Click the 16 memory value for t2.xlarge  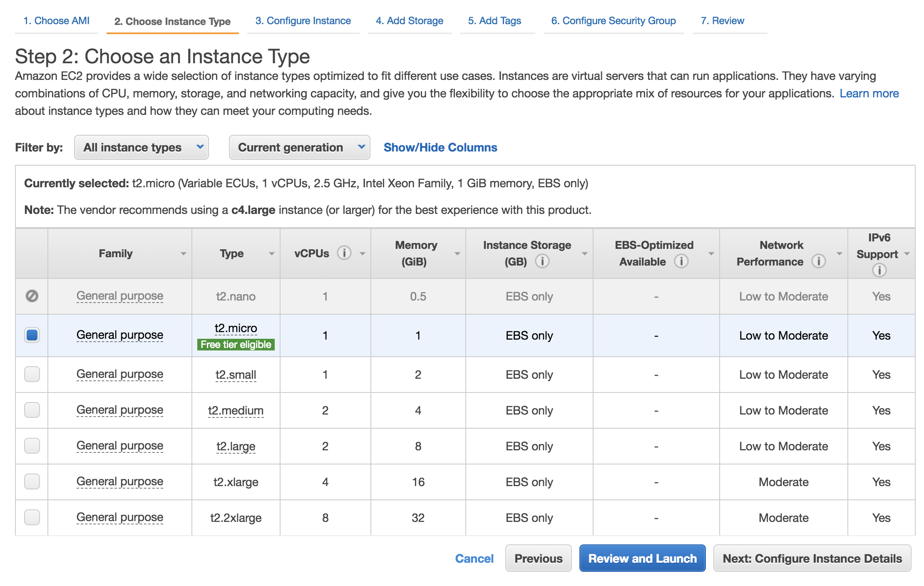coord(418,482)
